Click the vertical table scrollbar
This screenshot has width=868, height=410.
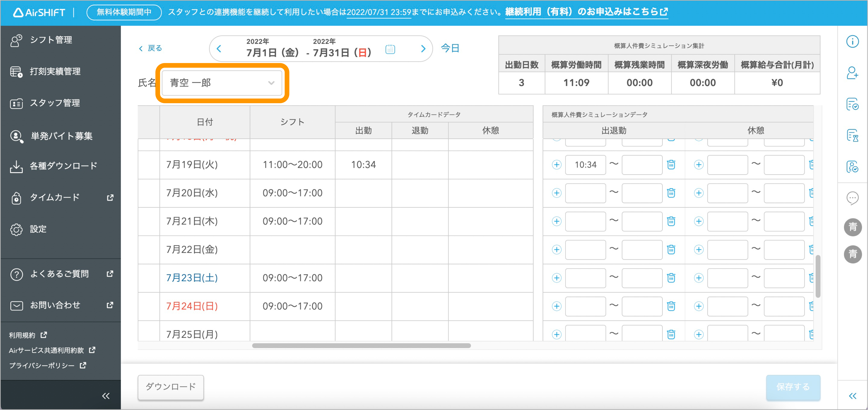tap(818, 276)
